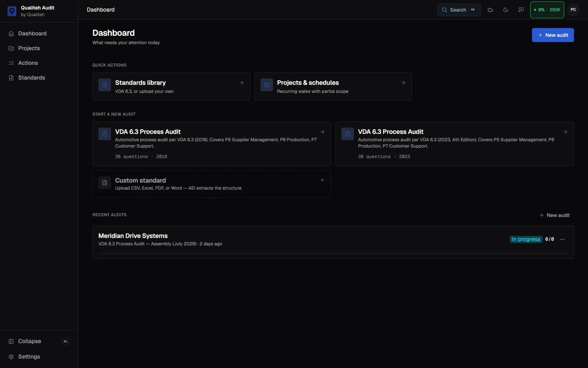Click the arrow on Standards library card
This screenshot has height=368, width=588.
(241, 83)
